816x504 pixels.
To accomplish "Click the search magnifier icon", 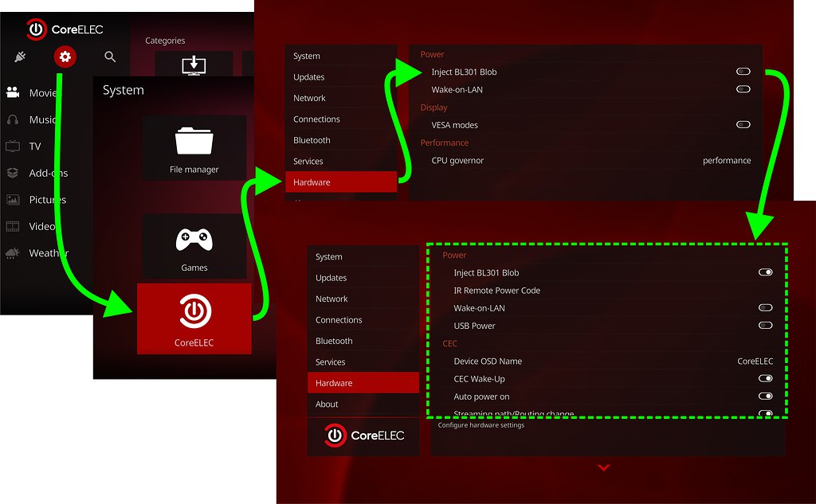I will pyautogui.click(x=110, y=57).
